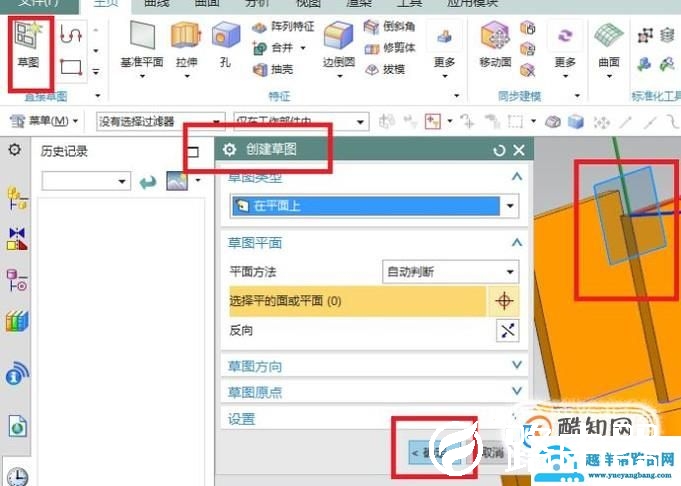Screen dimensions: 681x486
Task: Collapse the 草图平面 section
Action: [x=517, y=242]
